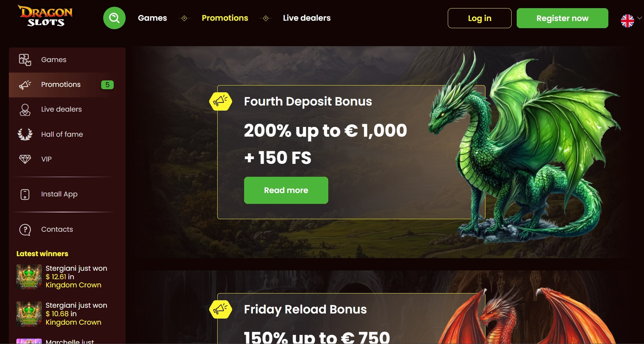Click the Log in button
Image resolution: width=644 pixels, height=344 pixels.
coord(479,18)
